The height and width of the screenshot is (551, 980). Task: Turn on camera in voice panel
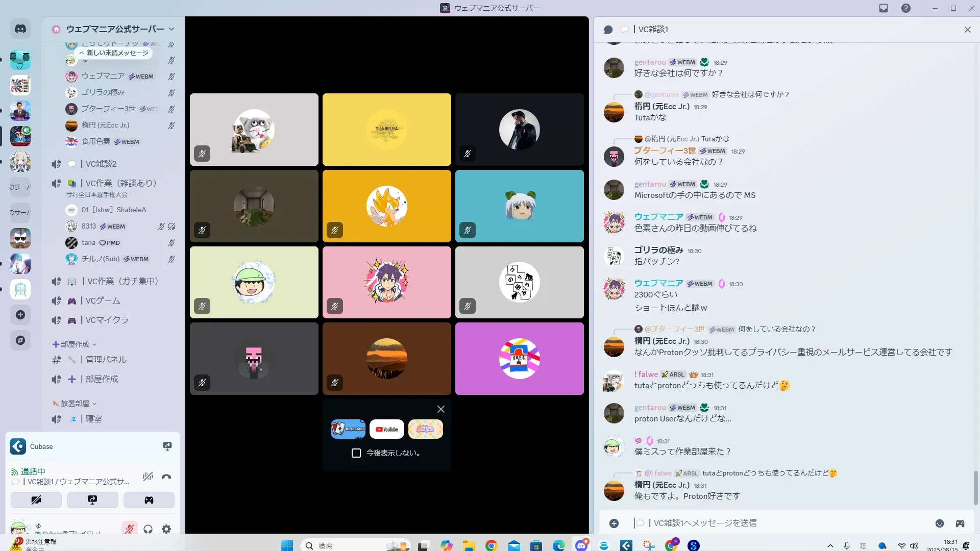coord(36,500)
